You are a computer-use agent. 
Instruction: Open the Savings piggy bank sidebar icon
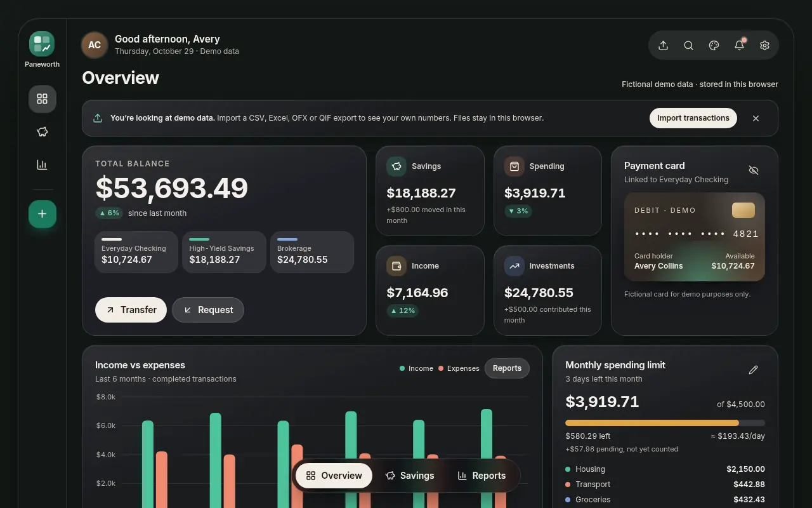(43, 132)
